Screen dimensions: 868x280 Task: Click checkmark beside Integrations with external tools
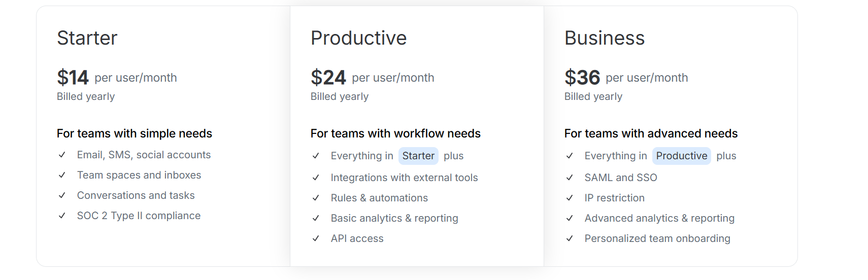pos(316,178)
